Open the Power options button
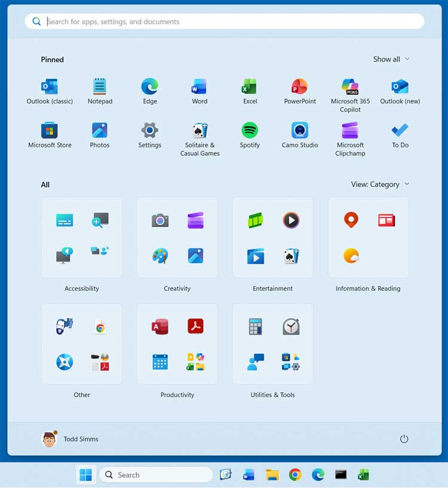 404,439
